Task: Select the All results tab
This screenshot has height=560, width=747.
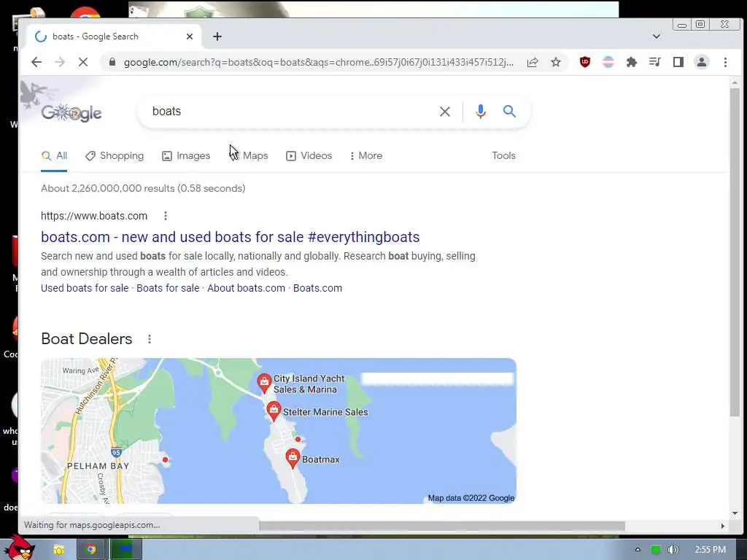Action: (x=54, y=156)
